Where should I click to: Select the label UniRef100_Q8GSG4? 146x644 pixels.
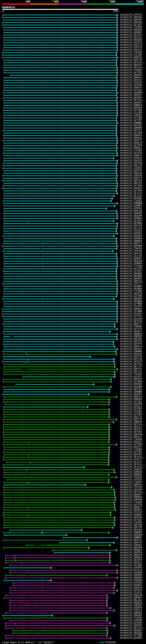131,397
